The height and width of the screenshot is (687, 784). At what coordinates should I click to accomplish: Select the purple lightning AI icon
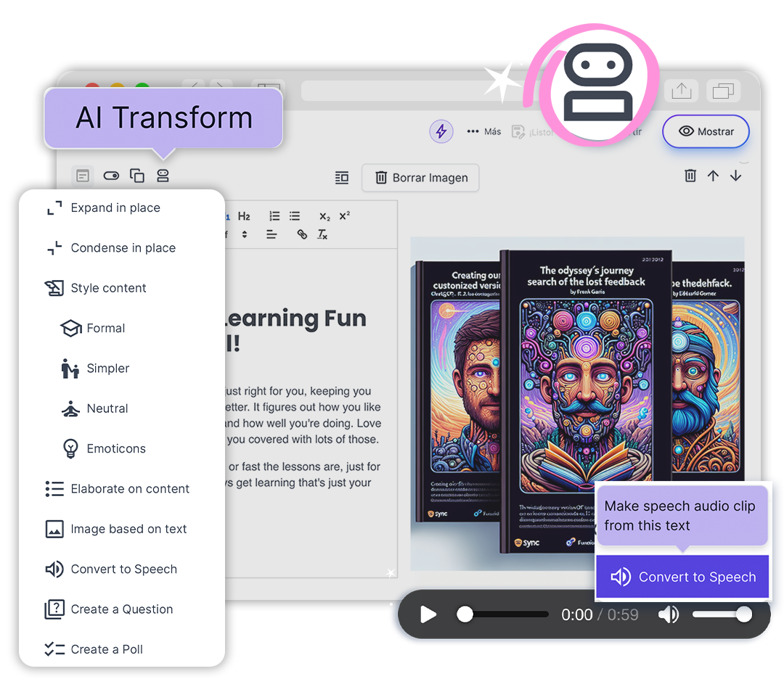coord(441,131)
